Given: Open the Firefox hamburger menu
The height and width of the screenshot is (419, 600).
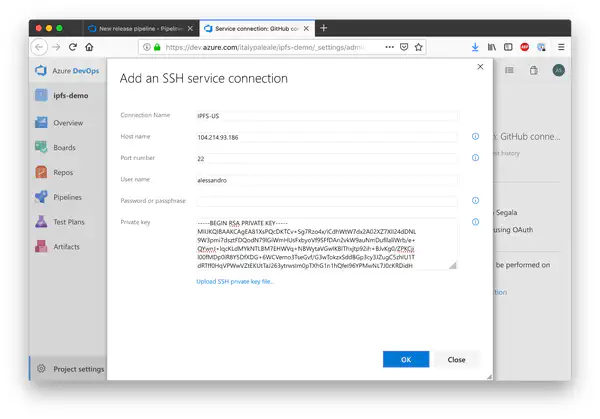Looking at the screenshot, I should pos(561,46).
